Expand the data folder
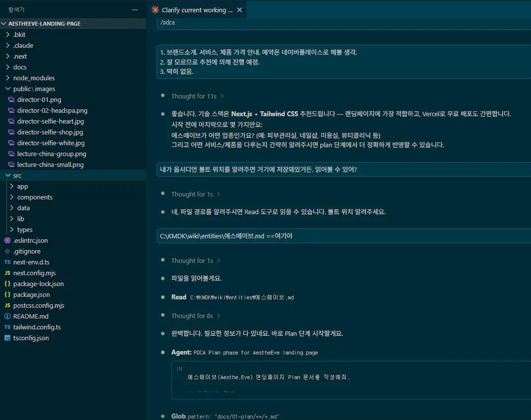The image size is (531, 420). click(12, 208)
